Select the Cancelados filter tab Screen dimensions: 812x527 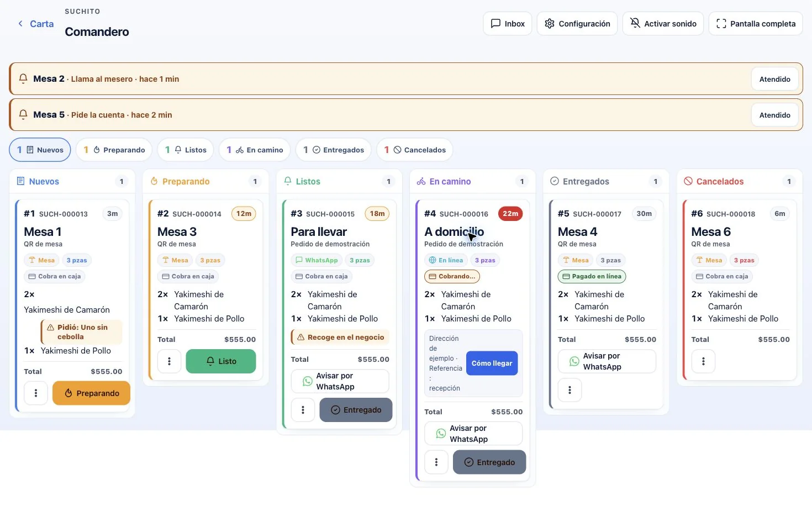415,150
